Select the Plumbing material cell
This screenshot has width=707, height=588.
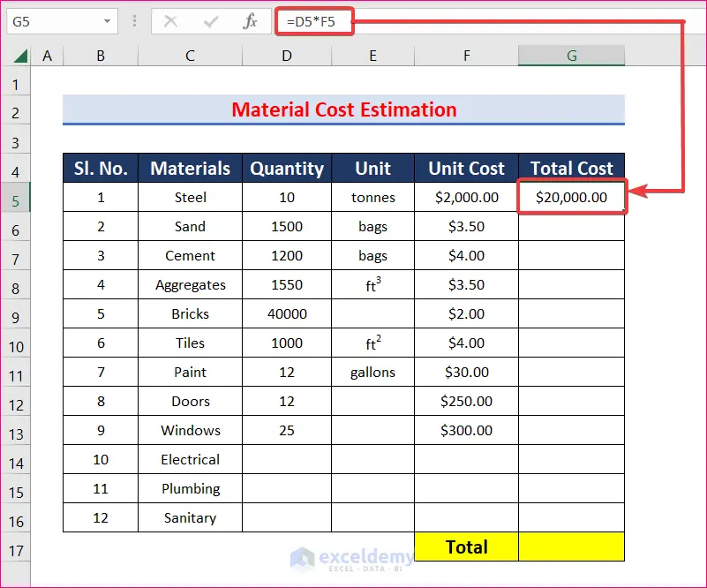pos(191,489)
